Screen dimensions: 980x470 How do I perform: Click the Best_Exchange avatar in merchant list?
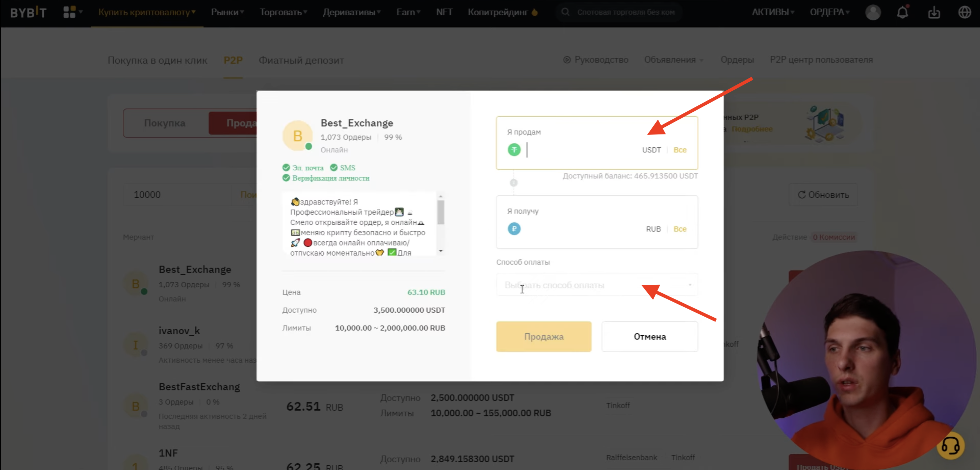click(x=136, y=284)
